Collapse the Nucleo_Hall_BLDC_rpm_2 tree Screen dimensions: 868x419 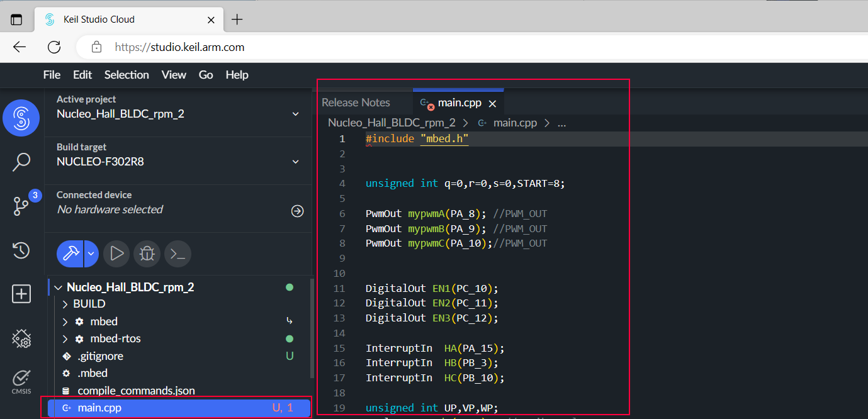click(x=57, y=286)
